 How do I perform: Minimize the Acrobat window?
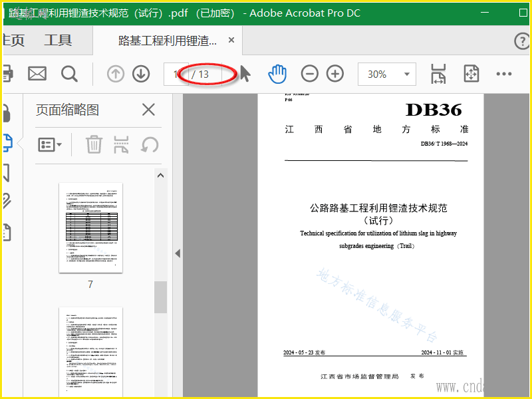point(485,12)
